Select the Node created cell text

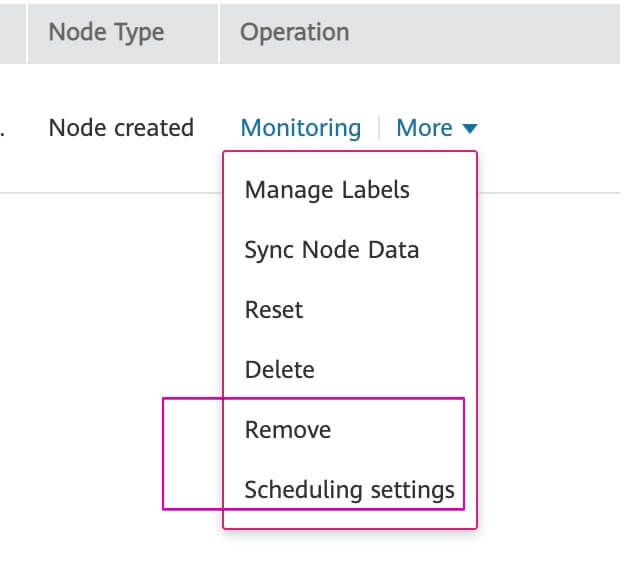[121, 128]
